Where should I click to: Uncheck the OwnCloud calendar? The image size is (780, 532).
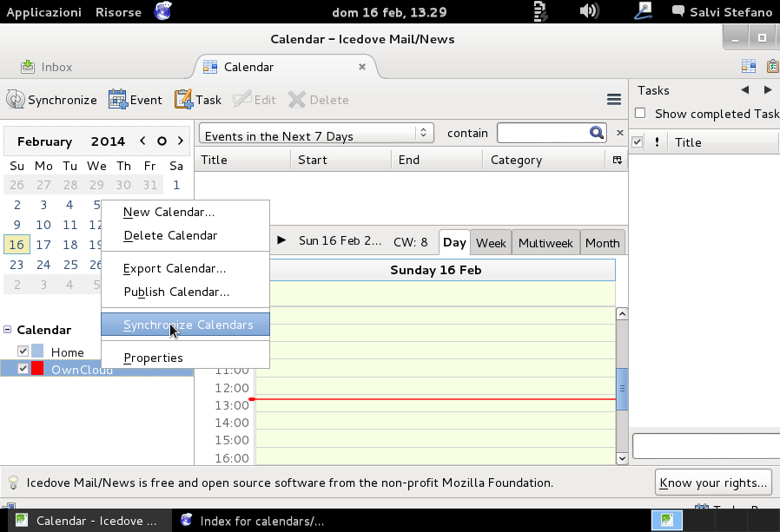coord(22,369)
